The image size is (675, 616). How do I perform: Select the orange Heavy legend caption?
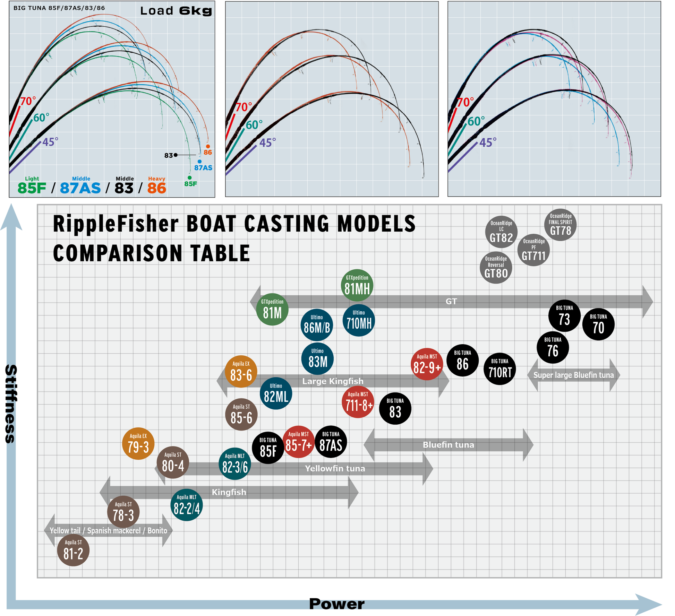pos(157,179)
